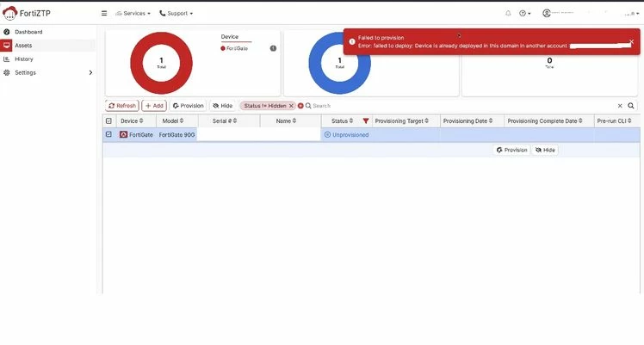Click the info icon on Device card
The image size is (644, 345).
coord(273,48)
